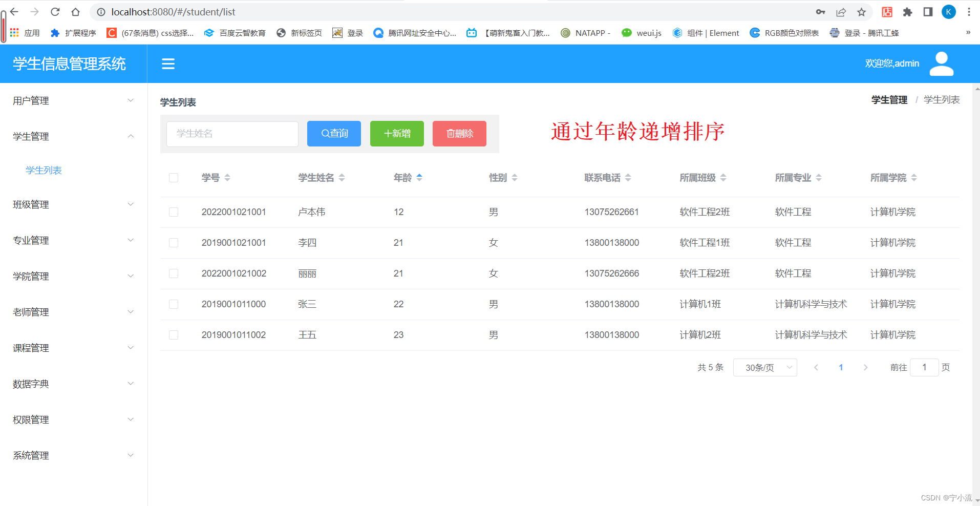Open 百度云智教育 bookmark

click(x=235, y=33)
